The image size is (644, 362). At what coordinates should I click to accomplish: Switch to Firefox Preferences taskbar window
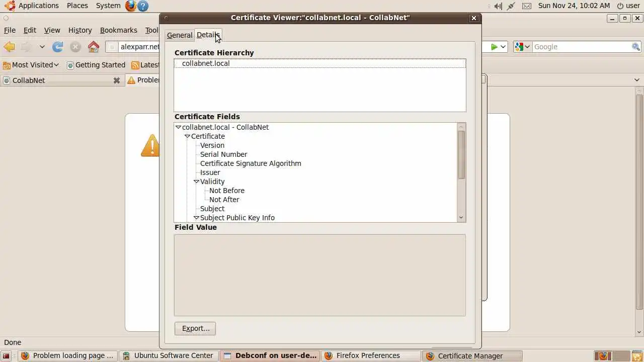pos(372,355)
